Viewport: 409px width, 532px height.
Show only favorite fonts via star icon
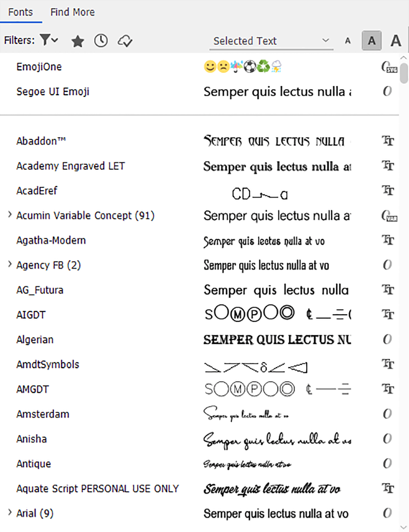click(x=77, y=40)
